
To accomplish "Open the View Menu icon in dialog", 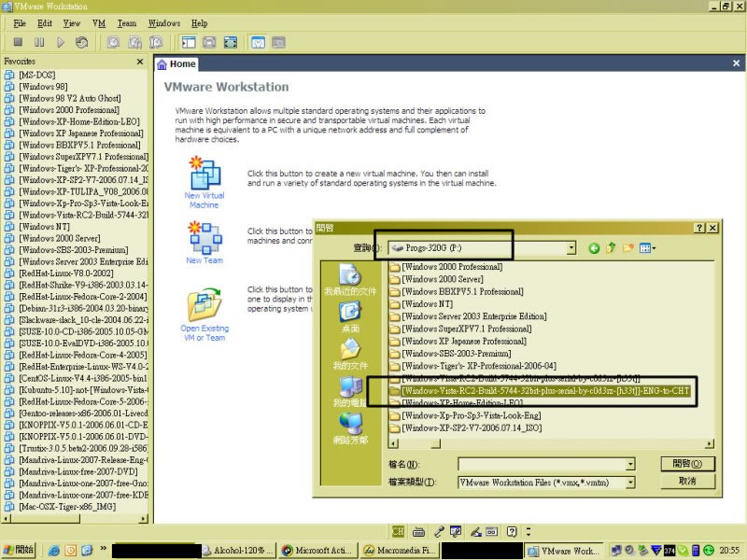I will 647,247.
